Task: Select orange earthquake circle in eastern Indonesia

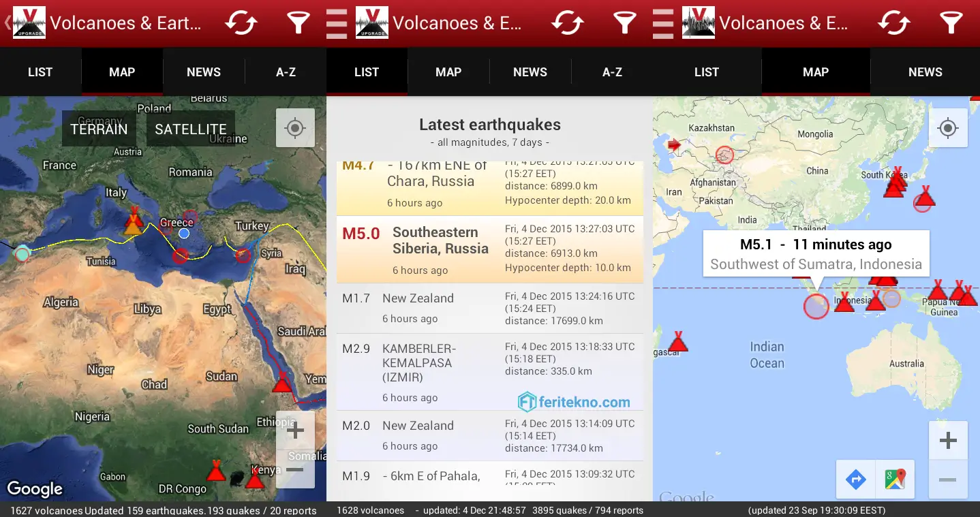Action: click(891, 298)
